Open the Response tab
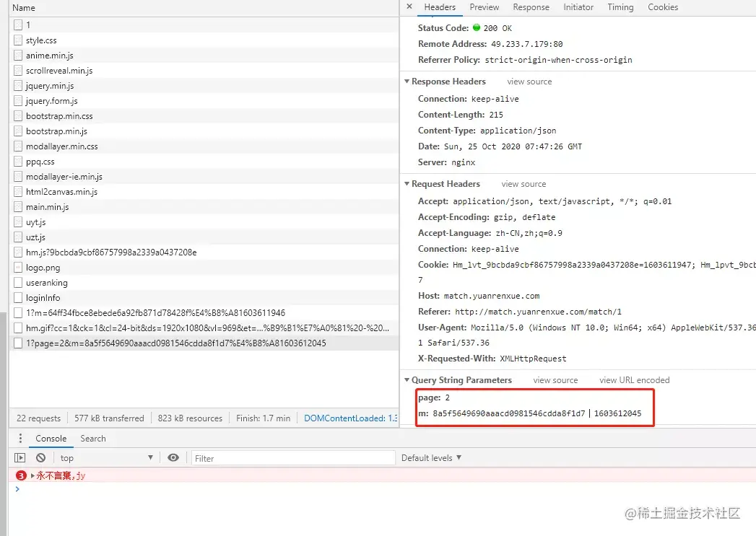This screenshot has width=756, height=536. click(531, 7)
